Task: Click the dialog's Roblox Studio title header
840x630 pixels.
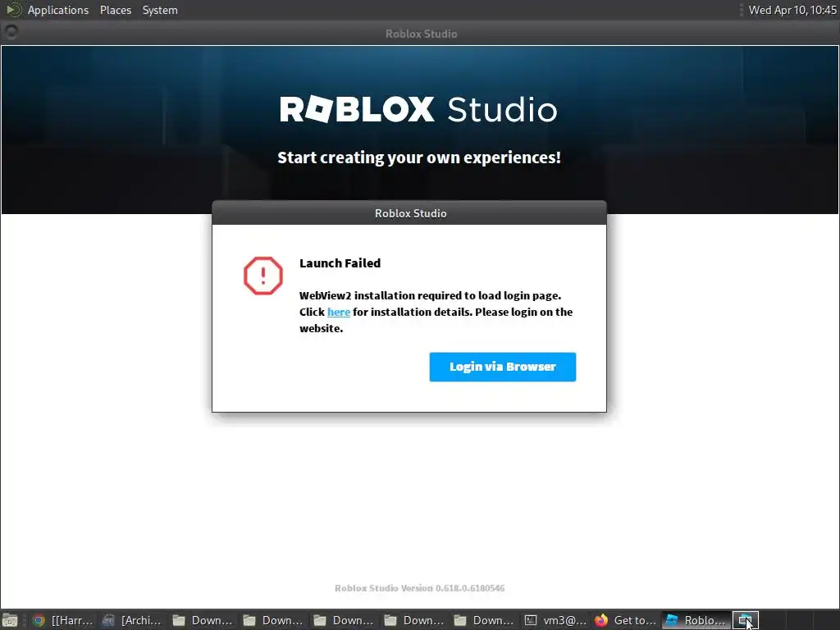Action: [410, 213]
